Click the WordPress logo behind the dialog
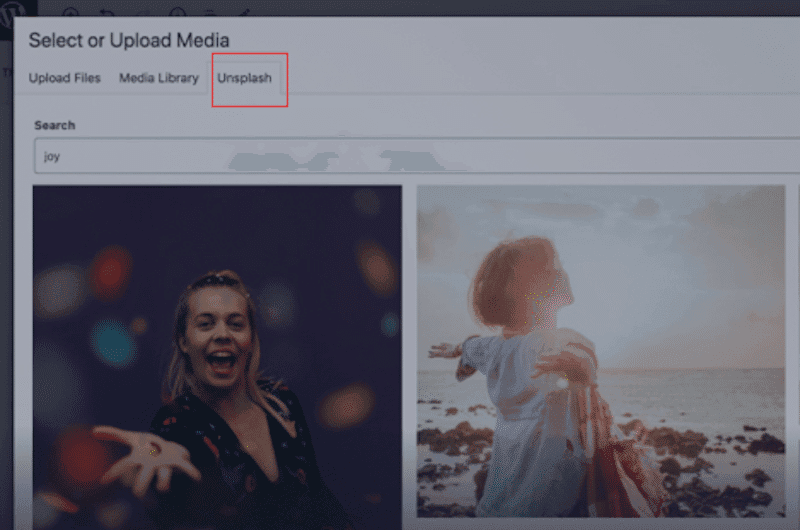This screenshot has width=800, height=530. 13,14
